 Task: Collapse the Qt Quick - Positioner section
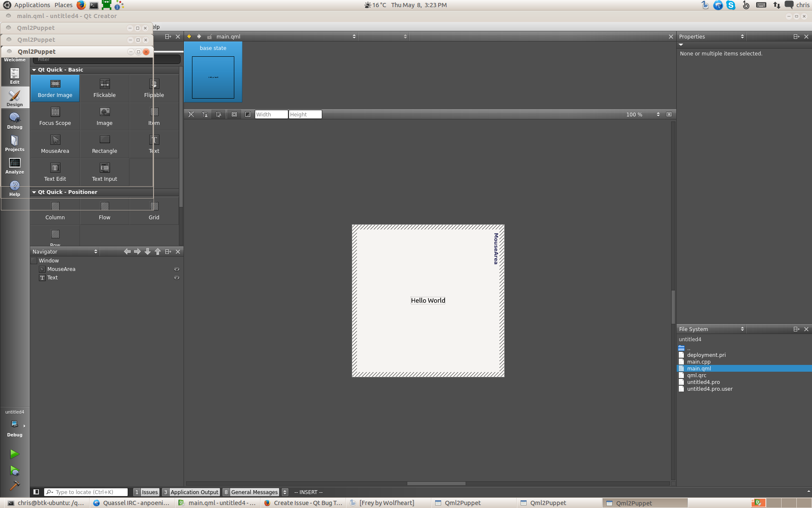[x=34, y=192]
